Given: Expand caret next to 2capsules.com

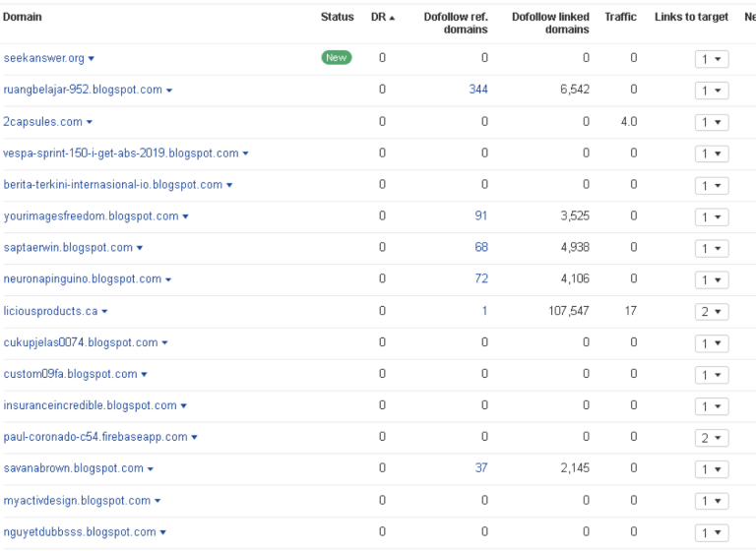Looking at the screenshot, I should tap(90, 122).
